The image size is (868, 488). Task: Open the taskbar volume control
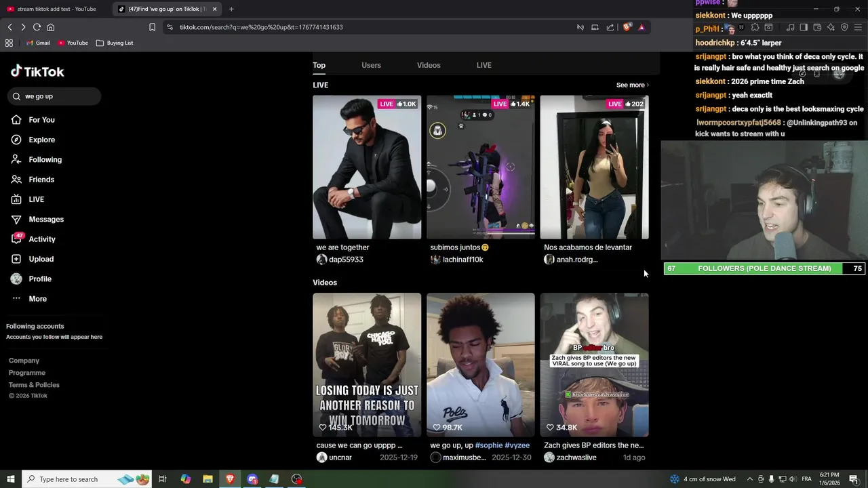coord(792,479)
